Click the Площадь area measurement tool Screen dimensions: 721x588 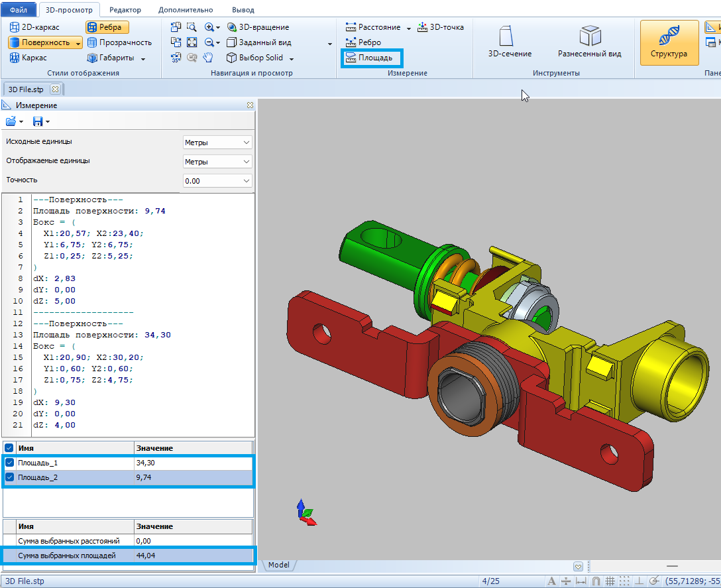371,58
